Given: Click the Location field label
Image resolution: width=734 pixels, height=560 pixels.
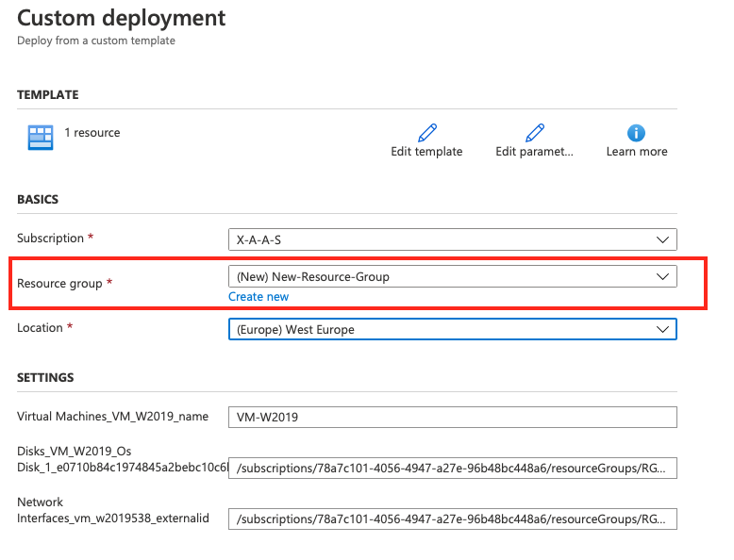Looking at the screenshot, I should (40, 328).
